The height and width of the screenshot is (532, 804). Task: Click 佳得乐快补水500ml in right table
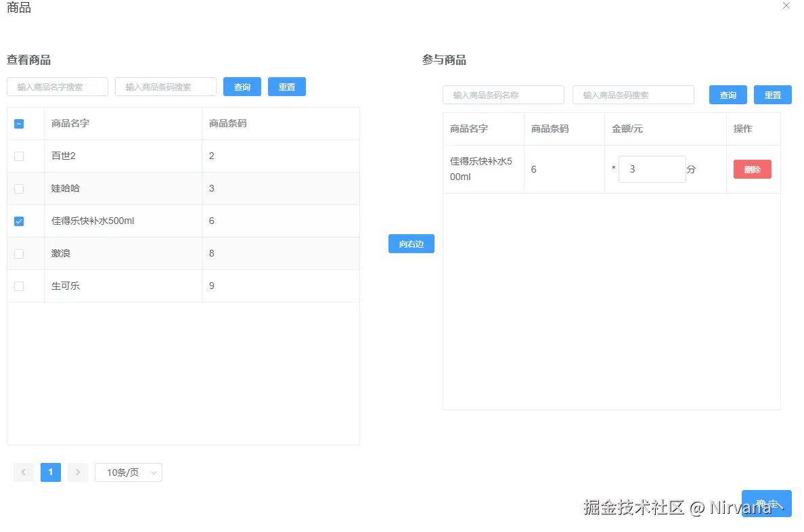click(481, 169)
